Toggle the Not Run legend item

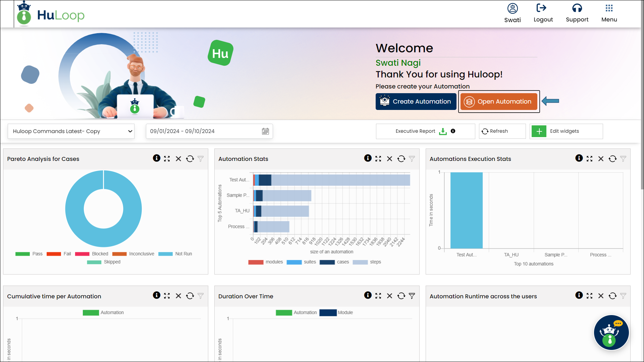click(175, 254)
